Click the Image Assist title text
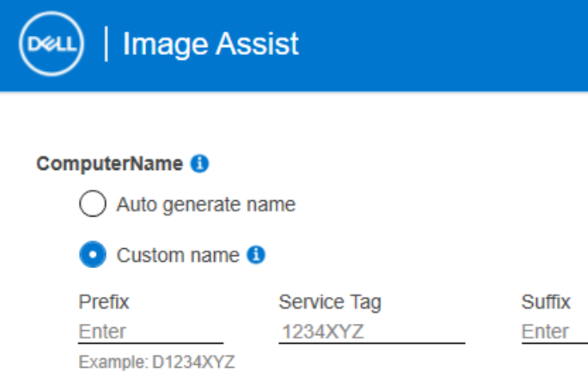The image size is (588, 383). coord(211,45)
